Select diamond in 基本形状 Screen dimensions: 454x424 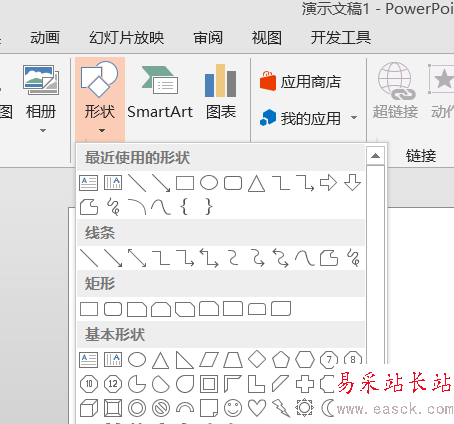[x=257, y=360]
